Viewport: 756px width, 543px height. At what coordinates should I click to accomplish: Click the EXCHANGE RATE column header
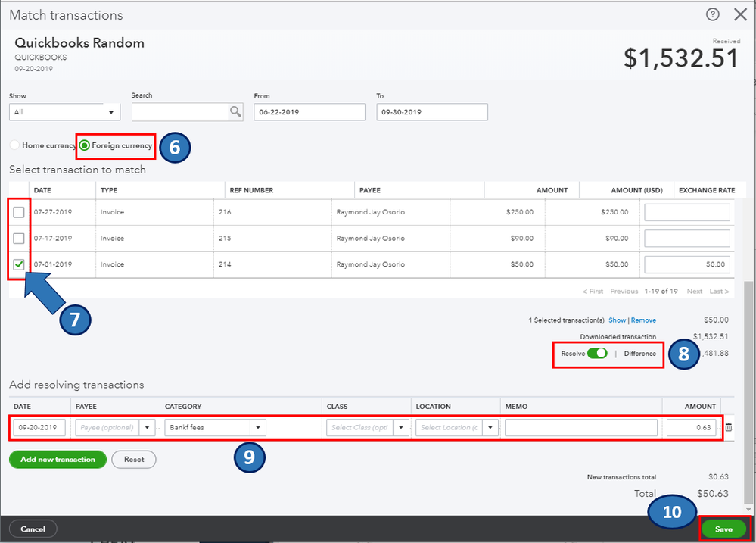pyautogui.click(x=707, y=190)
